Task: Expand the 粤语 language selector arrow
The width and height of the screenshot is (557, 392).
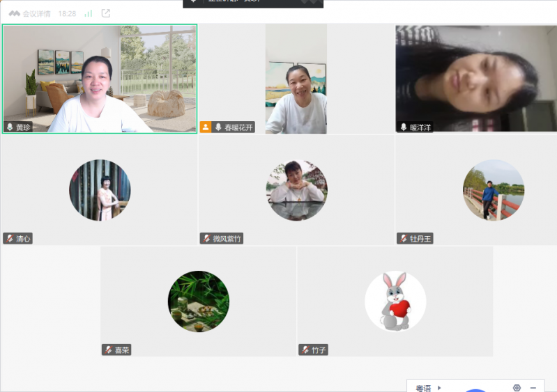Action: (439, 388)
